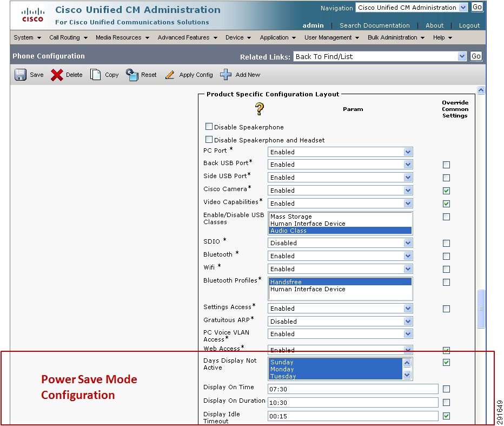Open the System menu
504x426 pixels.
[28, 38]
